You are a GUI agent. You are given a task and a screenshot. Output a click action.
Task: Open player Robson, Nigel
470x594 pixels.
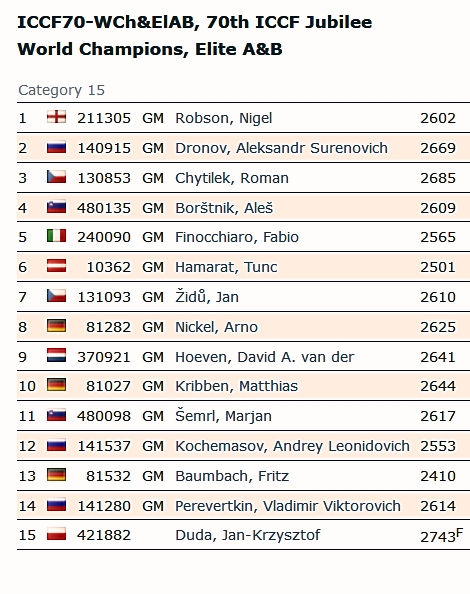(x=223, y=118)
